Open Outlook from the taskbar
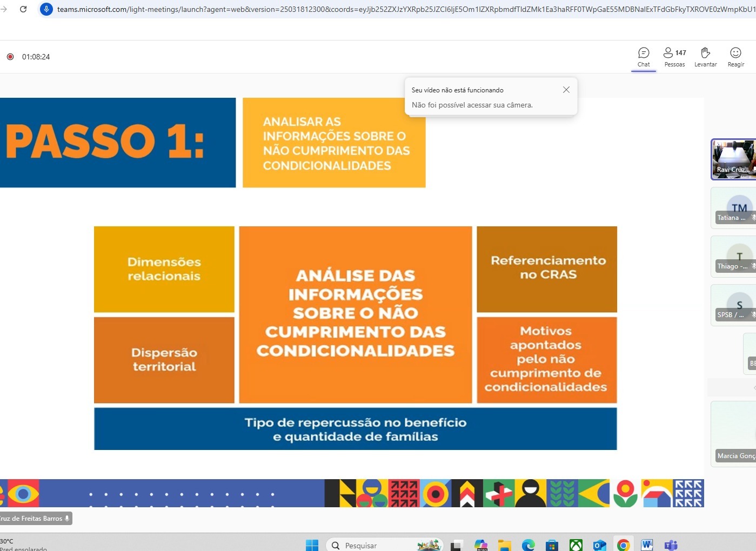Image resolution: width=756 pixels, height=551 pixels. pos(599,545)
